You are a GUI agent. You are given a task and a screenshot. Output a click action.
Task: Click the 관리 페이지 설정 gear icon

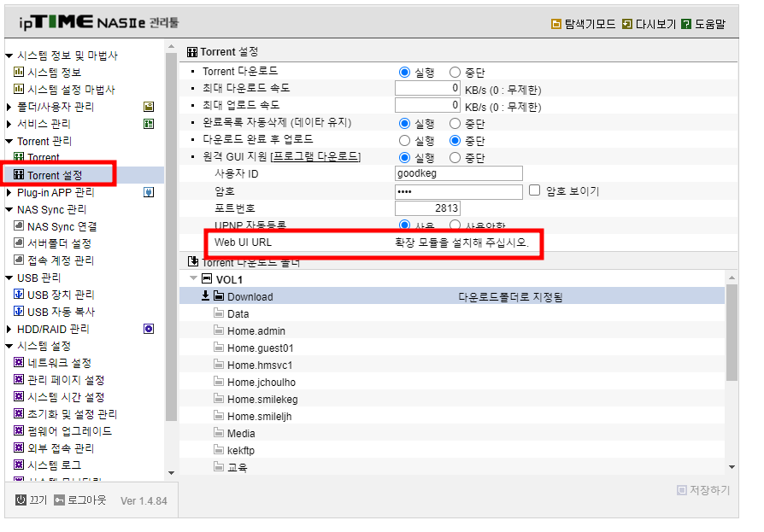(x=19, y=379)
